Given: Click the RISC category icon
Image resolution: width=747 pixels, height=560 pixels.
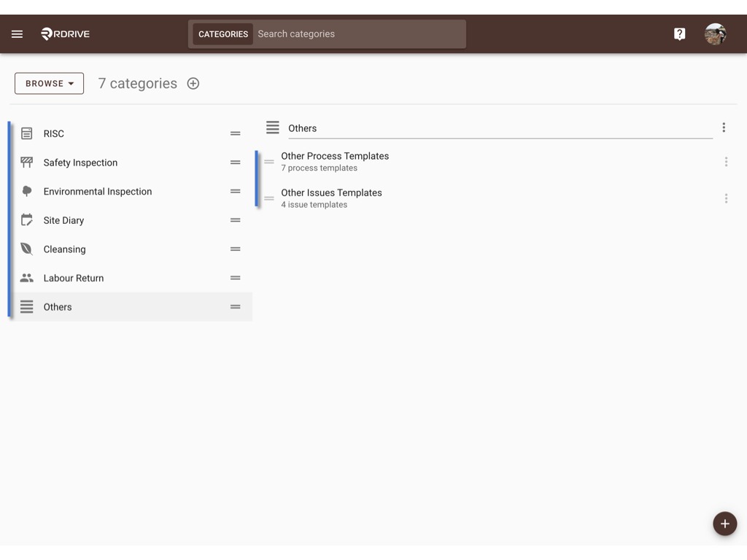Looking at the screenshot, I should [27, 133].
